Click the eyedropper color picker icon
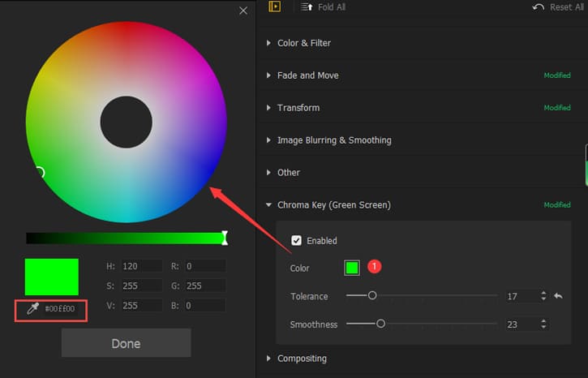588x378 pixels. (32, 309)
